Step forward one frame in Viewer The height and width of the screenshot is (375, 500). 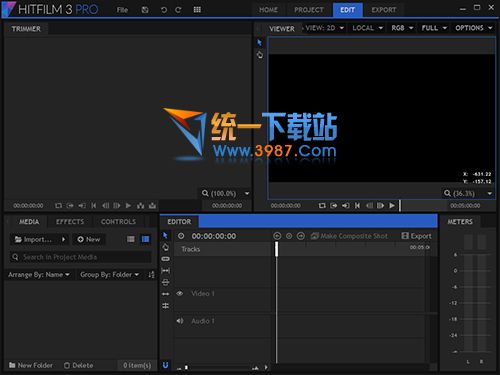(x=380, y=206)
